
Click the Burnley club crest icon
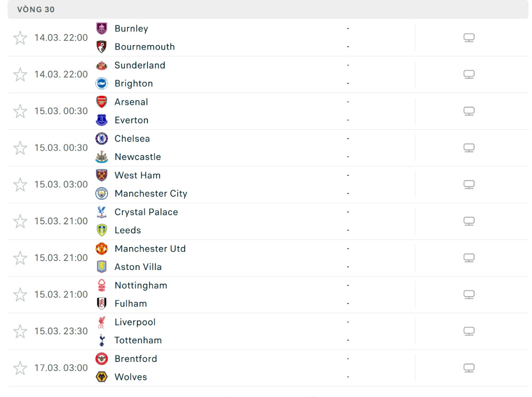tap(101, 29)
